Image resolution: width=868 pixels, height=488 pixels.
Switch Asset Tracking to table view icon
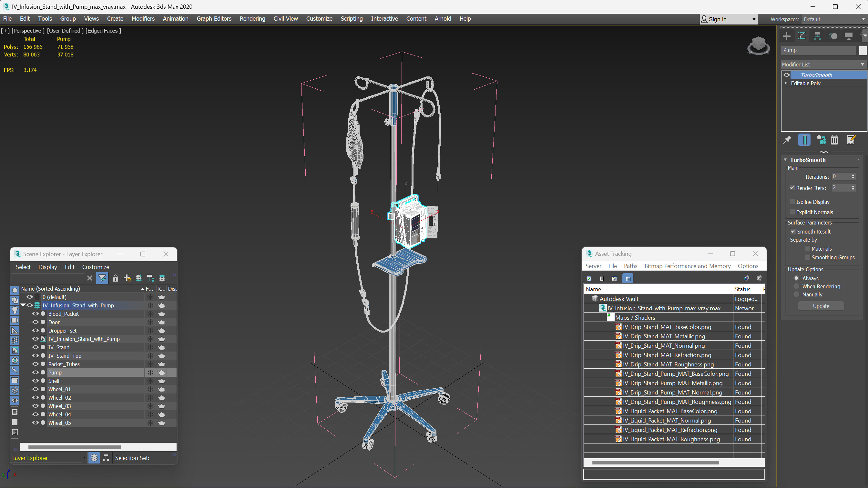(628, 279)
